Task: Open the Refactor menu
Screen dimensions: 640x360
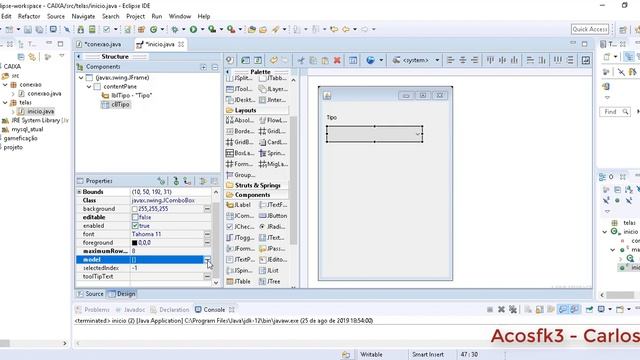Action: point(29,16)
